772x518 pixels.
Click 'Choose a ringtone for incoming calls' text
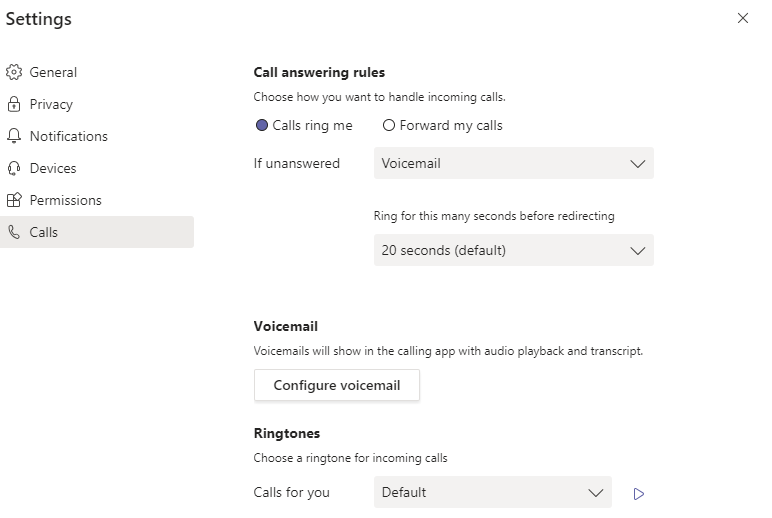[x=350, y=458]
